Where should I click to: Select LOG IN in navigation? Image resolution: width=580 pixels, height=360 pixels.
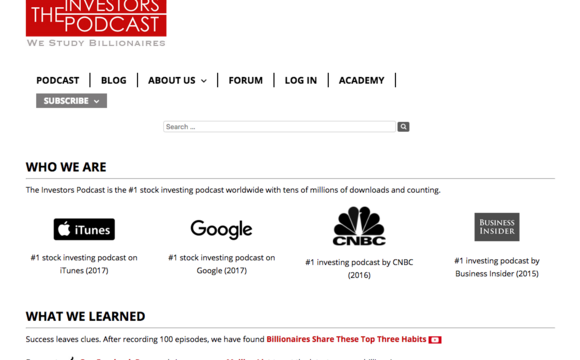[x=301, y=80]
